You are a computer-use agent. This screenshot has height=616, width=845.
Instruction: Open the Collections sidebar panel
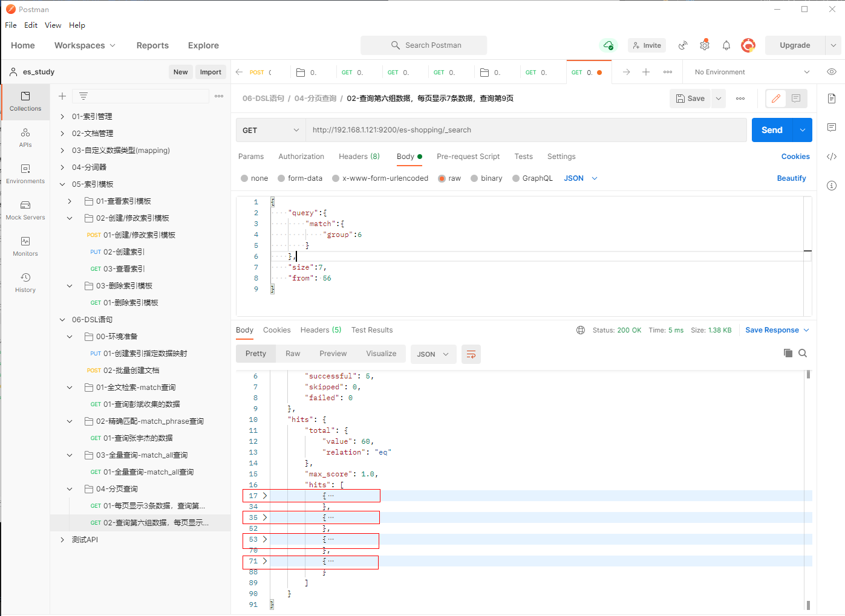(25, 101)
